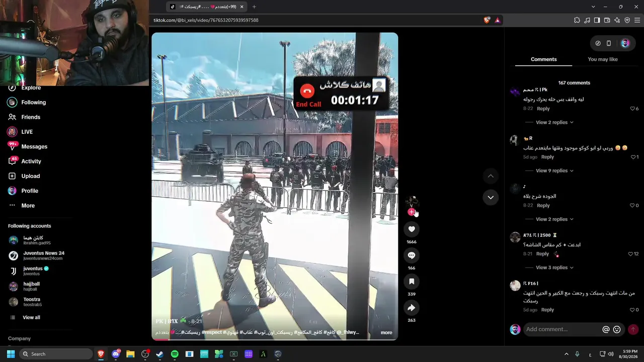Open Brave Rewards triangle icon
The image size is (644, 362).
[497, 20]
